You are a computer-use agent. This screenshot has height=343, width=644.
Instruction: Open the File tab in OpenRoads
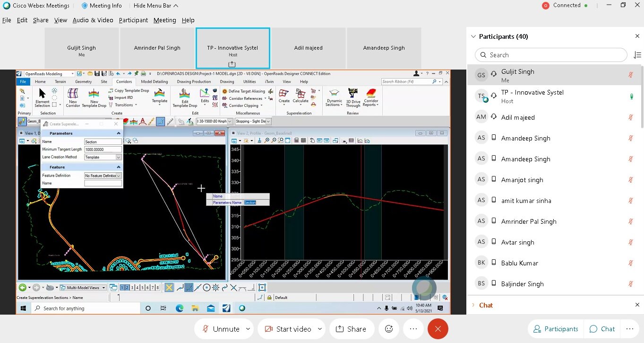pos(23,82)
